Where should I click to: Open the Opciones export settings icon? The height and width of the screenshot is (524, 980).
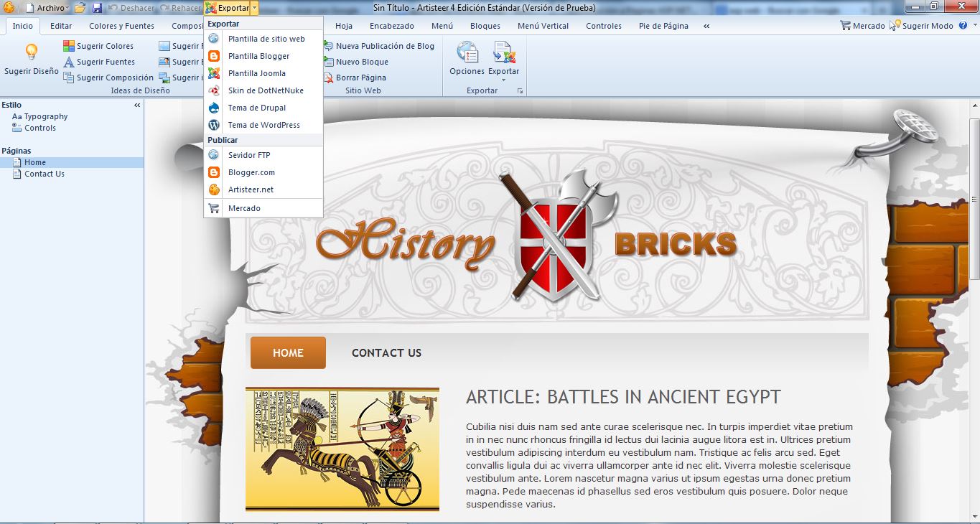point(467,54)
